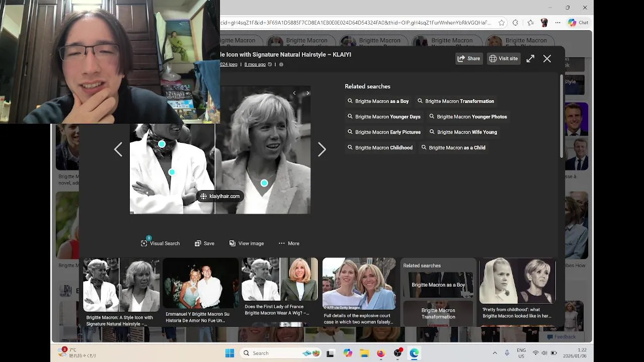Select 'Brigitte Macron Younger Days' related search
This screenshot has height=362, width=644.
tap(384, 117)
